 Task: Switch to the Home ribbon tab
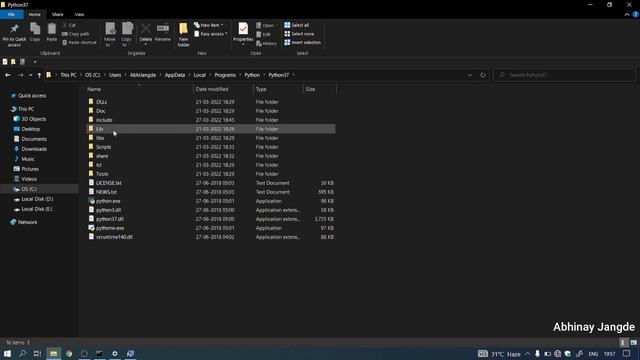pos(35,14)
